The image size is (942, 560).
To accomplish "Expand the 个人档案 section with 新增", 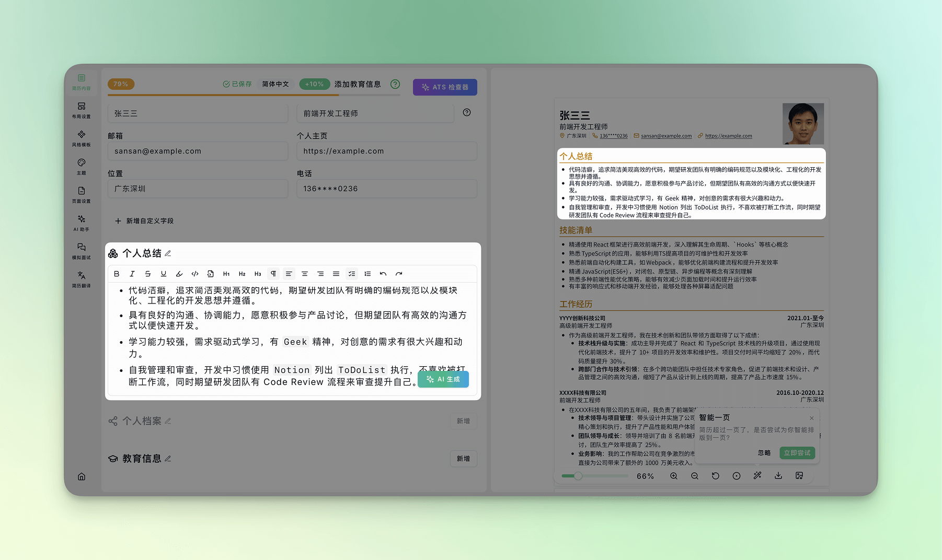I will pyautogui.click(x=463, y=421).
